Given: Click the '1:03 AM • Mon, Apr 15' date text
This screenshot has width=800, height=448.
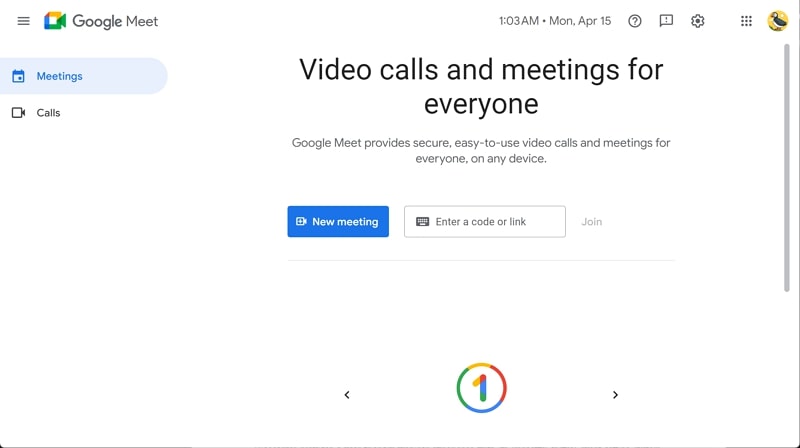Looking at the screenshot, I should pyautogui.click(x=555, y=21).
